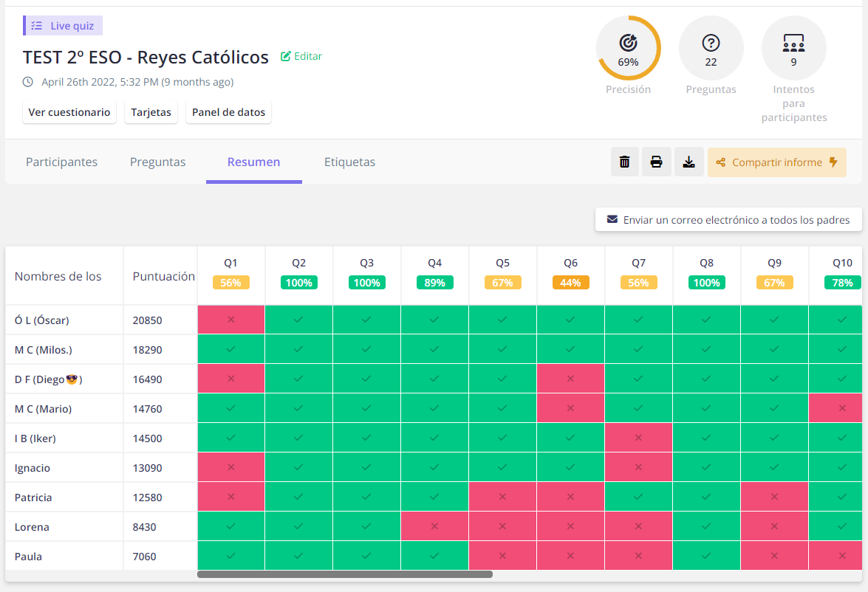
Task: Click the 56% accuracy badge under Q1
Action: point(230,283)
